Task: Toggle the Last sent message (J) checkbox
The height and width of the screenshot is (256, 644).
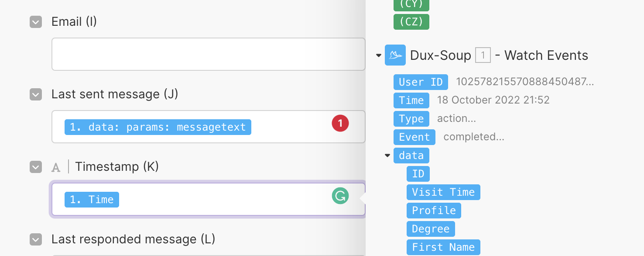Action: (35, 94)
